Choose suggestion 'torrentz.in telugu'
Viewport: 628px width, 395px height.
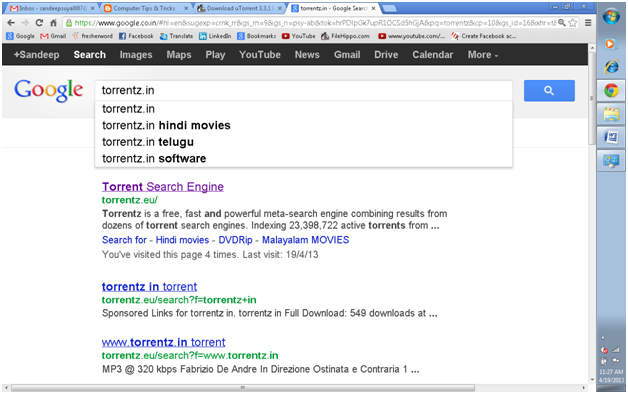pyautogui.click(x=304, y=142)
